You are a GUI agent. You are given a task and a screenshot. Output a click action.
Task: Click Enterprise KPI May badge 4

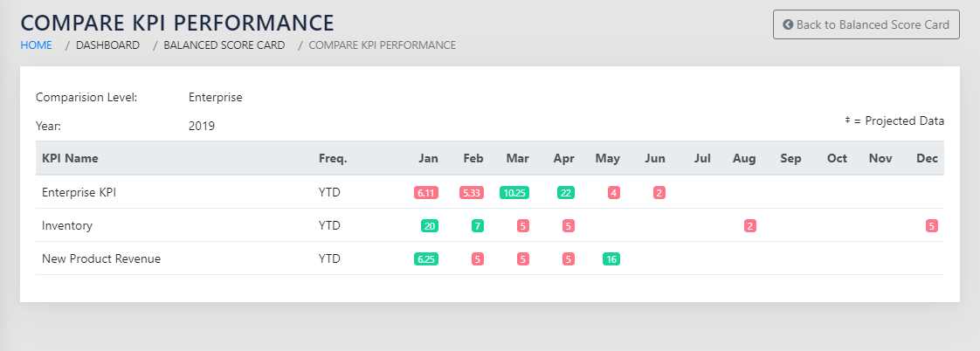(x=613, y=192)
